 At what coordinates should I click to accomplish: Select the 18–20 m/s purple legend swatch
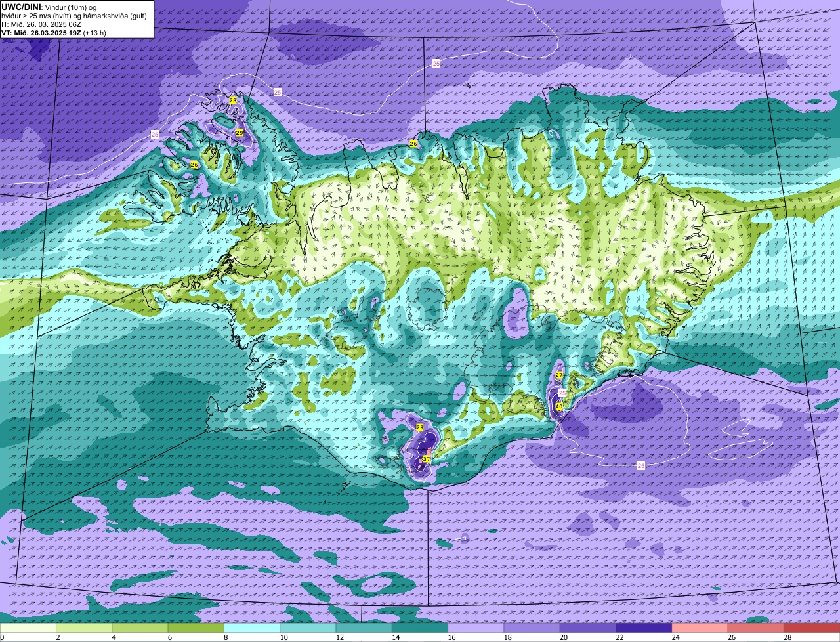click(532, 628)
